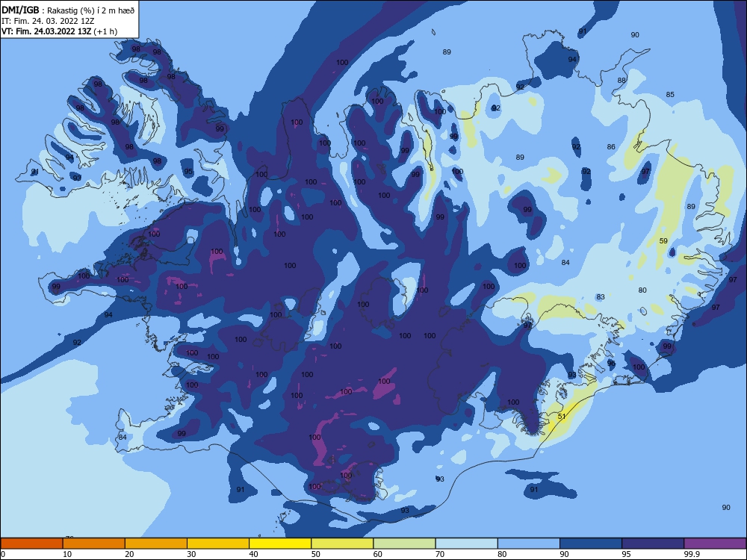Screen dimensions: 747x560
Task: Click the '83' humidity value on the map
Action: tap(601, 296)
